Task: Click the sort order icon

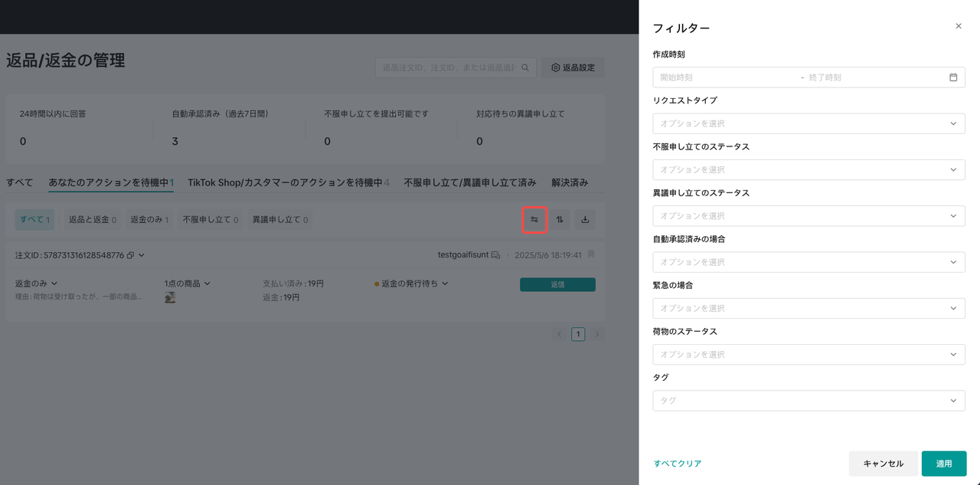Action: point(560,220)
